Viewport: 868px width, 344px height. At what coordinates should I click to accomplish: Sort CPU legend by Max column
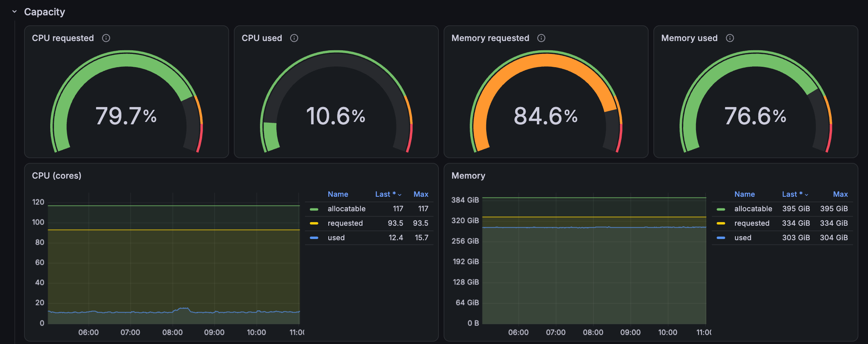click(421, 194)
